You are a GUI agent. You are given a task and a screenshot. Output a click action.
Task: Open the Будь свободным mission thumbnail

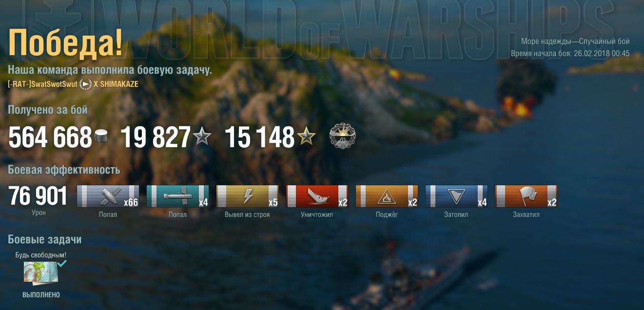(41, 272)
